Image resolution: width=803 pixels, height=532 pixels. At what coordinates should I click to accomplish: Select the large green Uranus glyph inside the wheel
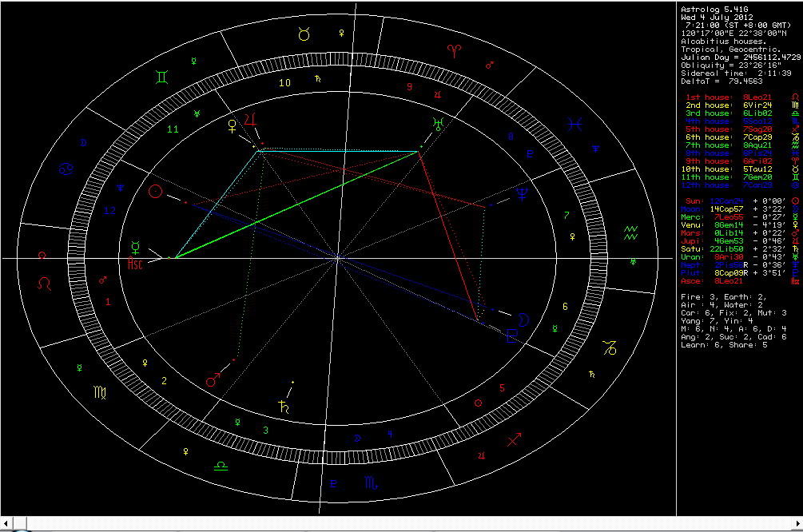coord(437,123)
